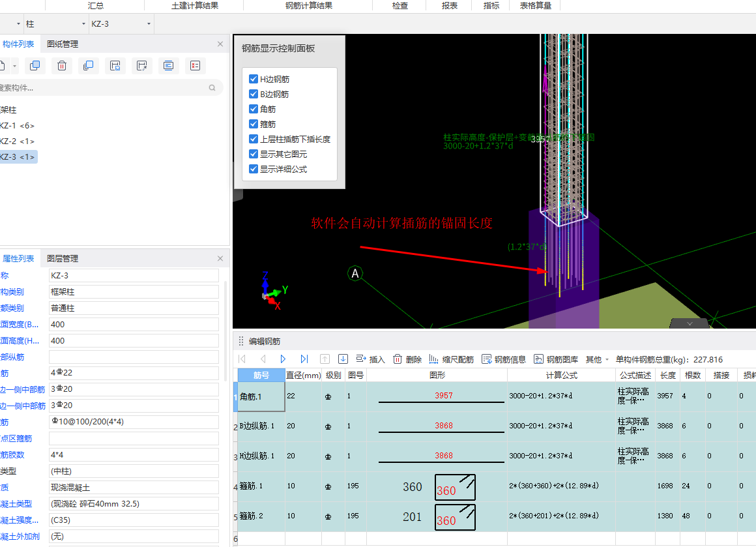Image resolution: width=756 pixels, height=547 pixels.
Task: Click 插入 insert row button
Action: coord(370,359)
